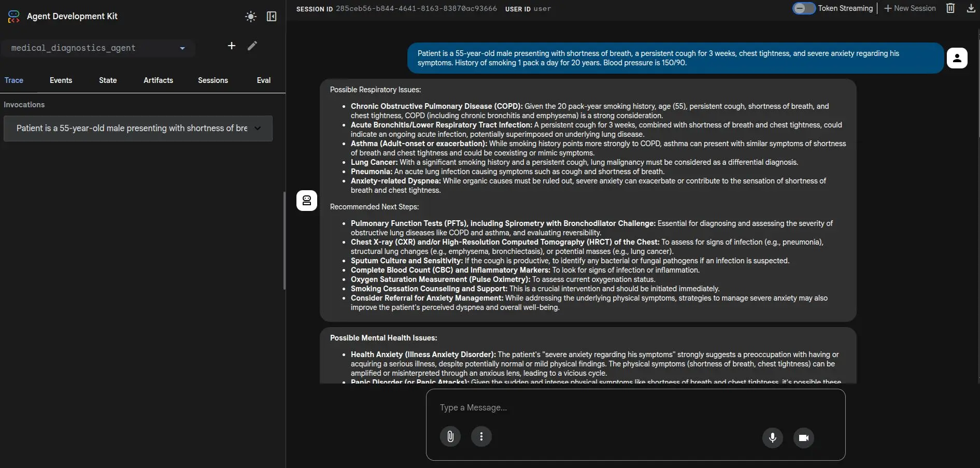Go to the Artifacts tab
Image resolution: width=980 pixels, height=468 pixels.
coord(158,80)
